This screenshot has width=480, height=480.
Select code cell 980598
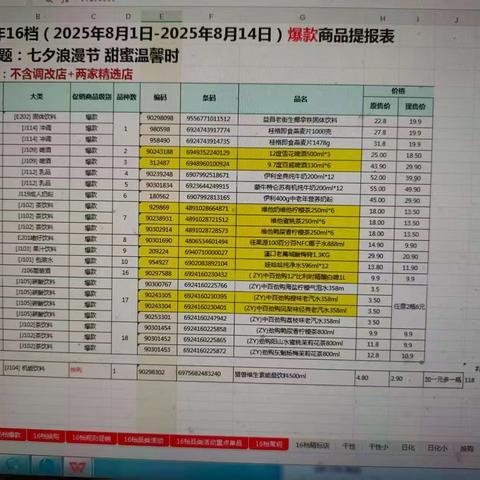click(160, 129)
